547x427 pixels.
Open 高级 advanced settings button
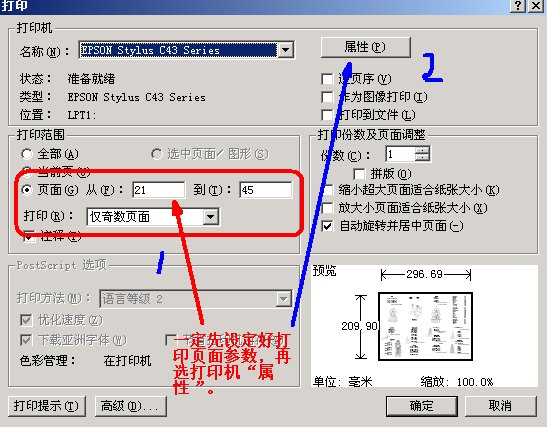tap(131, 406)
